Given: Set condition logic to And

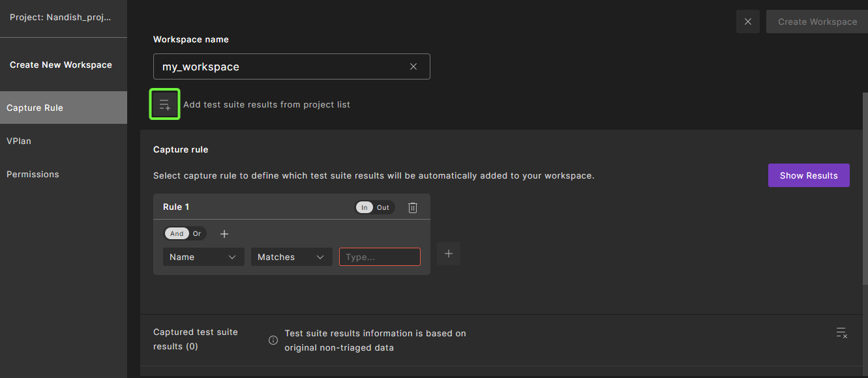Looking at the screenshot, I should tap(177, 233).
